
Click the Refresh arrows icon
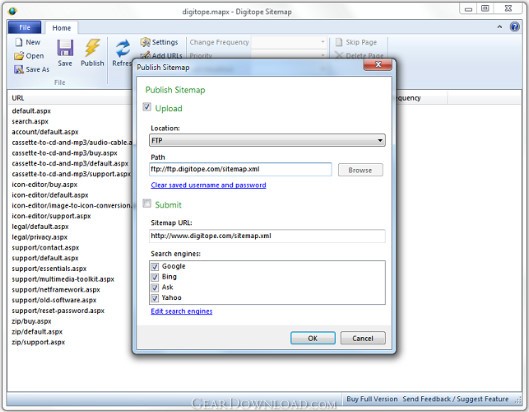122,48
